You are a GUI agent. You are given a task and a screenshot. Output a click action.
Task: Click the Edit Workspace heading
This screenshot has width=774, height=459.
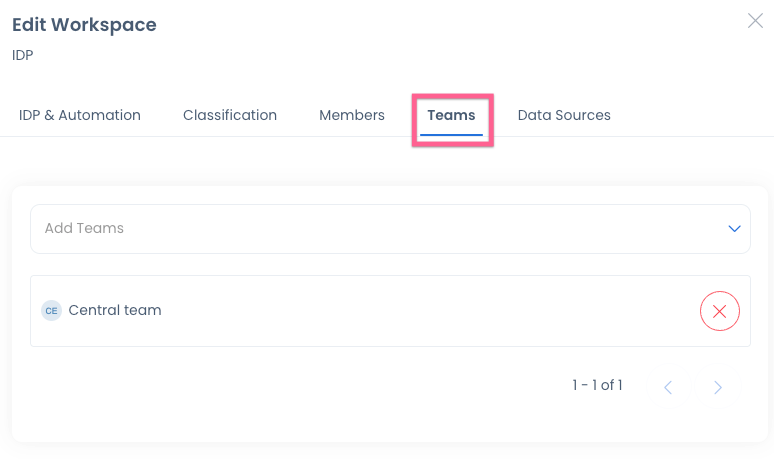84,25
